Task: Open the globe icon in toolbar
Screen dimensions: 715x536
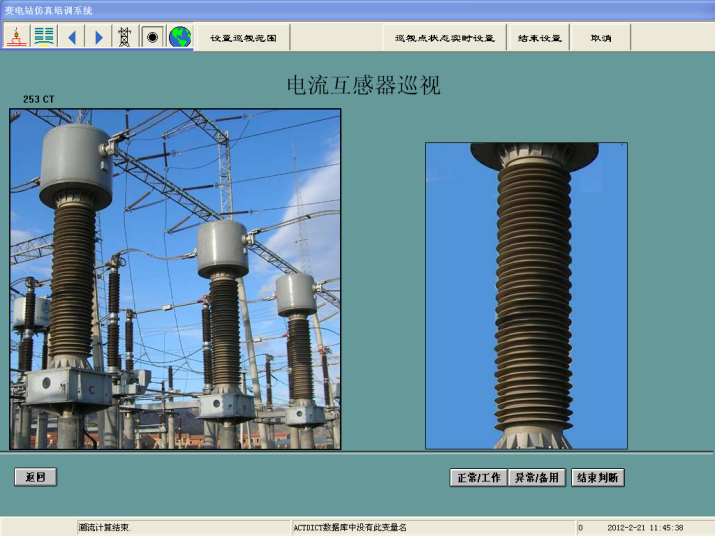Action: pyautogui.click(x=180, y=37)
